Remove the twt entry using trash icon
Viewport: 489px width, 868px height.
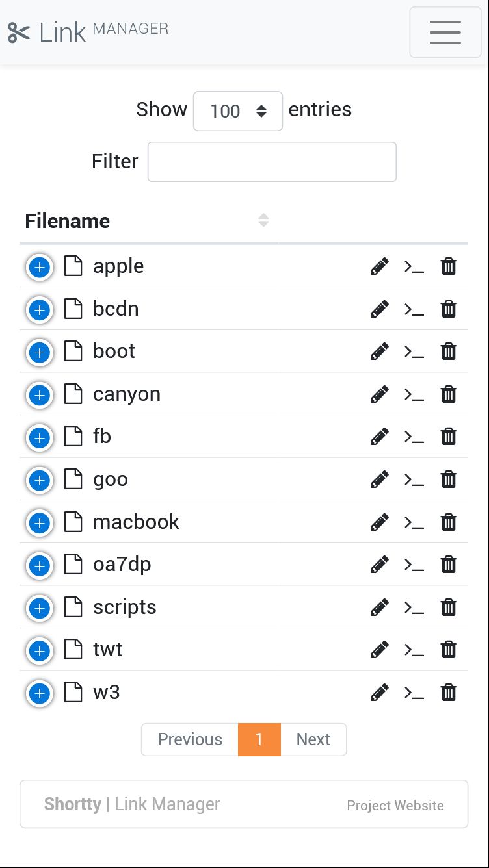[x=449, y=650]
